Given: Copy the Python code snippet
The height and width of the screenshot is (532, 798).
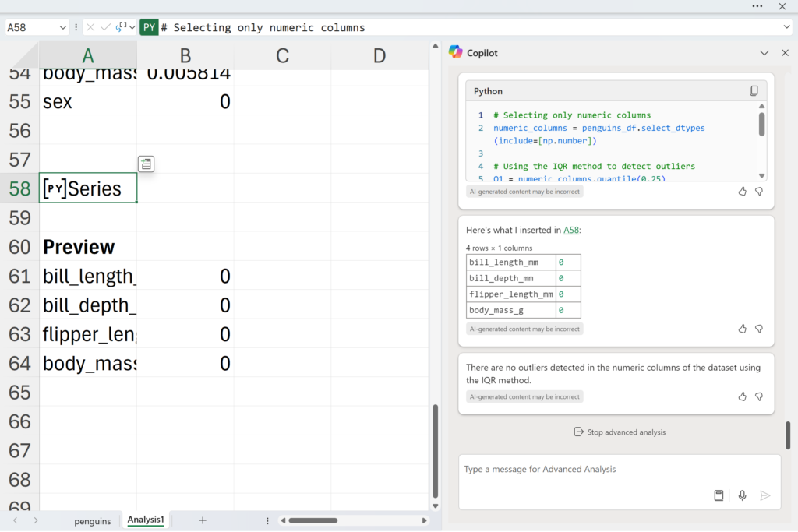Looking at the screenshot, I should (x=754, y=91).
